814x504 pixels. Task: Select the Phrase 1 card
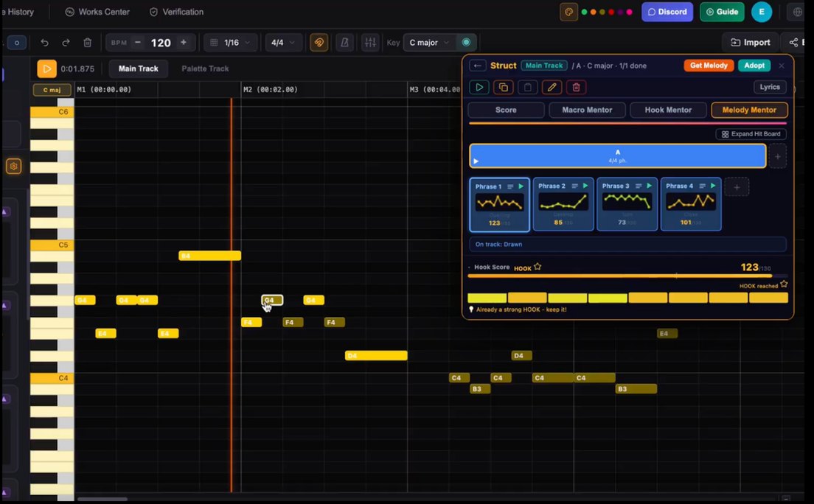click(499, 205)
